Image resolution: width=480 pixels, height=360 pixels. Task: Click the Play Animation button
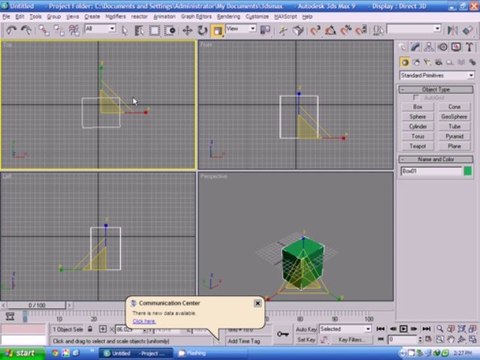click(404, 329)
